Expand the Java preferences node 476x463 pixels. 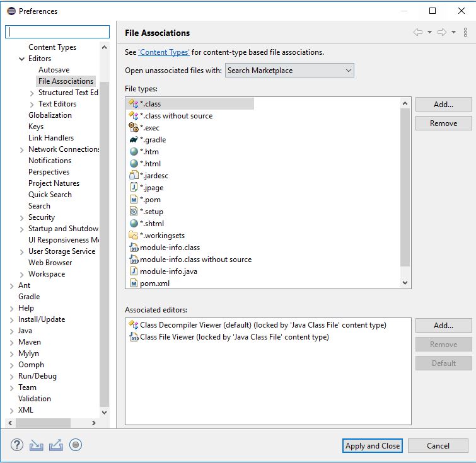point(12,331)
